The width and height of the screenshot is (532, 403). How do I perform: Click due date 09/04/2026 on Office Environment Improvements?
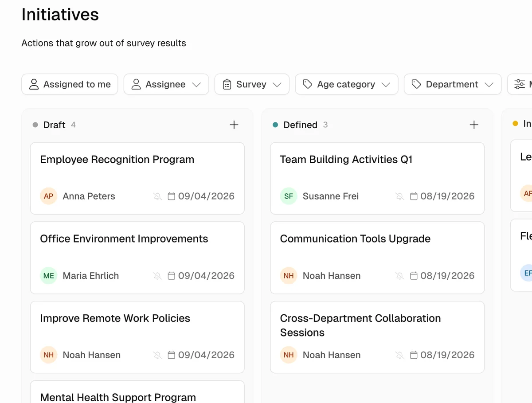pos(206,276)
